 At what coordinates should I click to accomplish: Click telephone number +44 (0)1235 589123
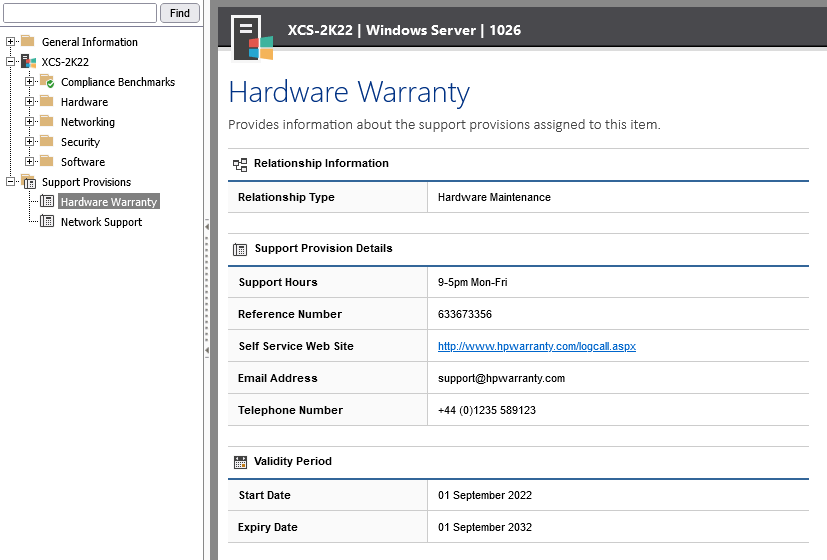[487, 410]
